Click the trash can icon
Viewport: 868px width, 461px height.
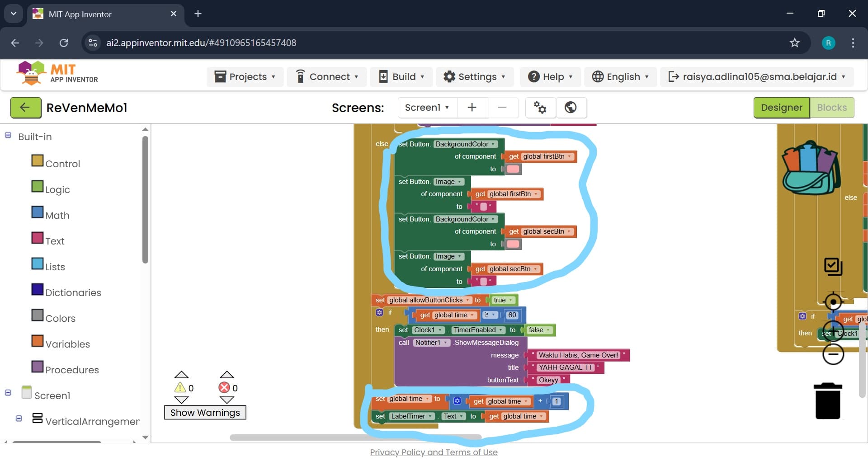click(828, 401)
